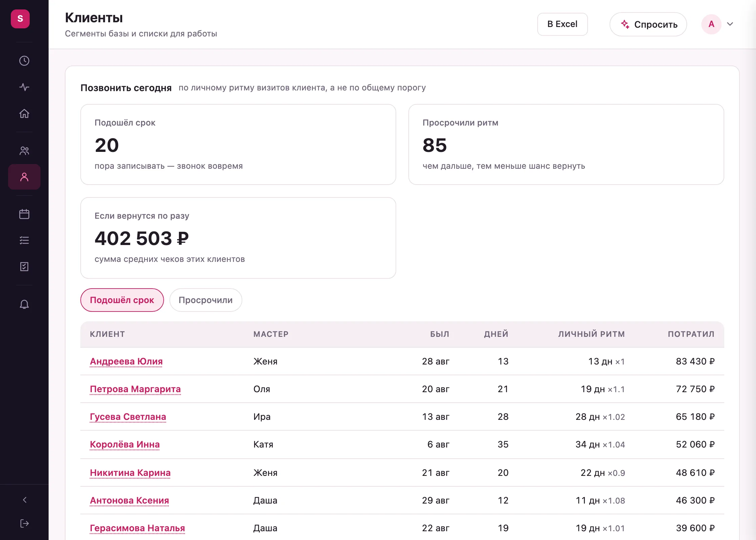The image size is (756, 540).
Task: Click the КЛИЕНТ column header
Action: 107,334
